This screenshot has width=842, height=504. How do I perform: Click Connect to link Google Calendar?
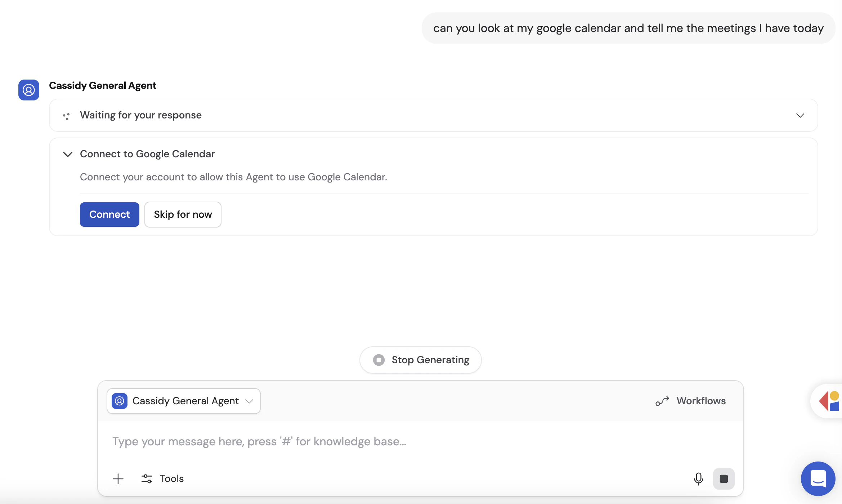click(x=109, y=214)
